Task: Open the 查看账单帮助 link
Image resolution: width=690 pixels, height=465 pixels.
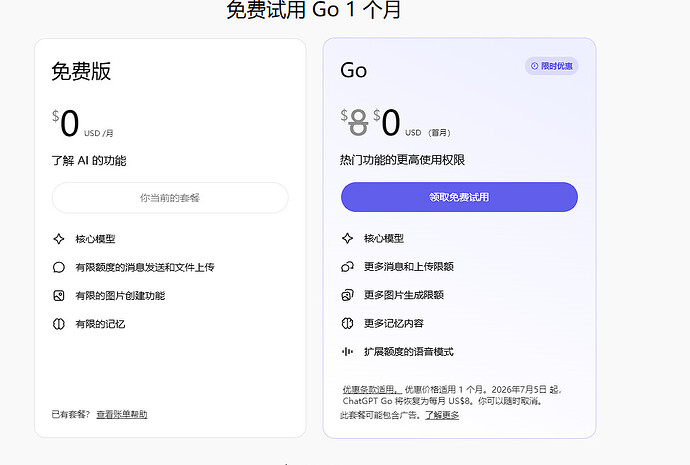Action: 122,414
